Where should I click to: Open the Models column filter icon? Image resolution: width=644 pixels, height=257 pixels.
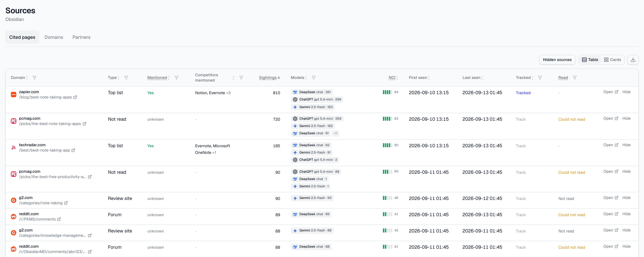click(x=314, y=78)
